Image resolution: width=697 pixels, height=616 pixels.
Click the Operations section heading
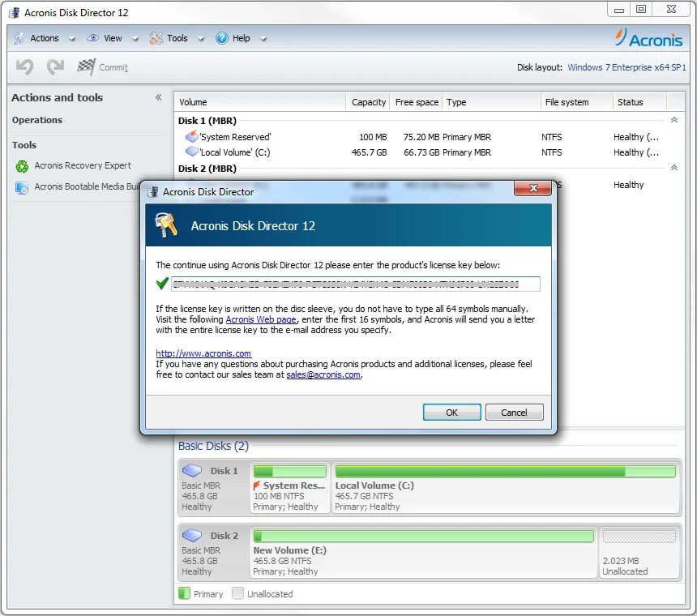tap(37, 120)
